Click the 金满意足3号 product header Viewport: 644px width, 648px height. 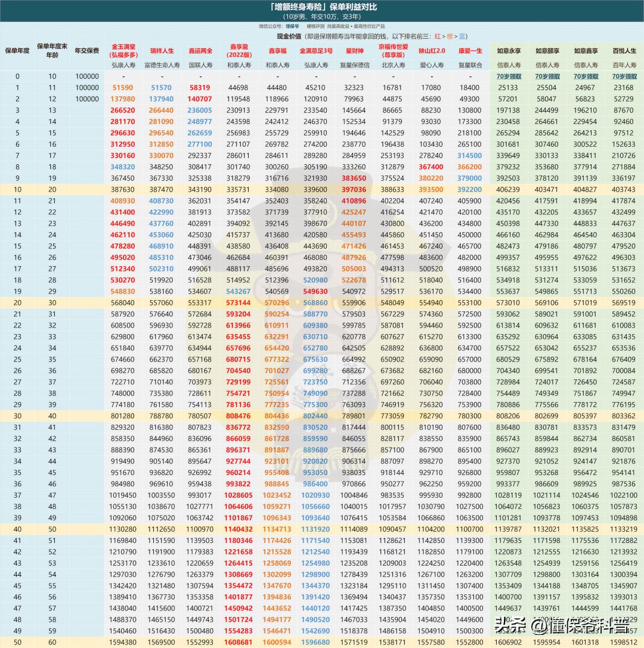pyautogui.click(x=316, y=51)
